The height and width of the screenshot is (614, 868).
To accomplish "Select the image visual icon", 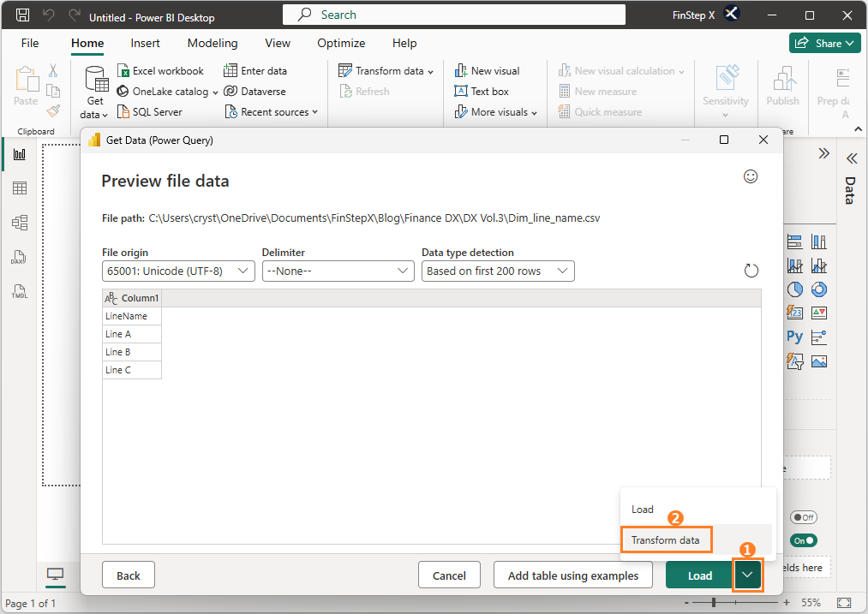I will point(819,361).
